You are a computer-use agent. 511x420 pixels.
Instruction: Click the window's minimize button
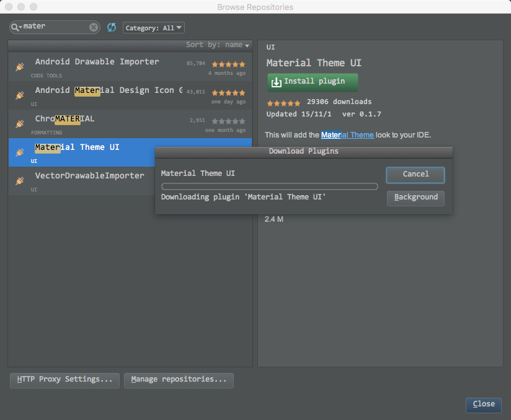click(x=21, y=7)
